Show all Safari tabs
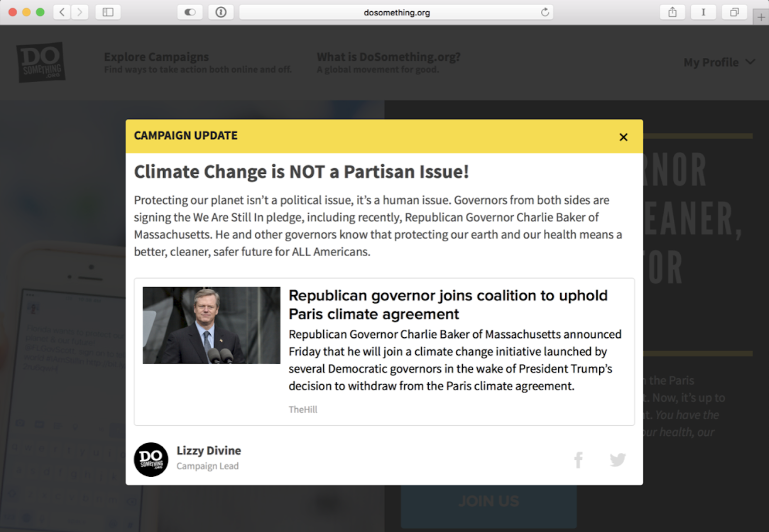The height and width of the screenshot is (532, 769). [734, 12]
